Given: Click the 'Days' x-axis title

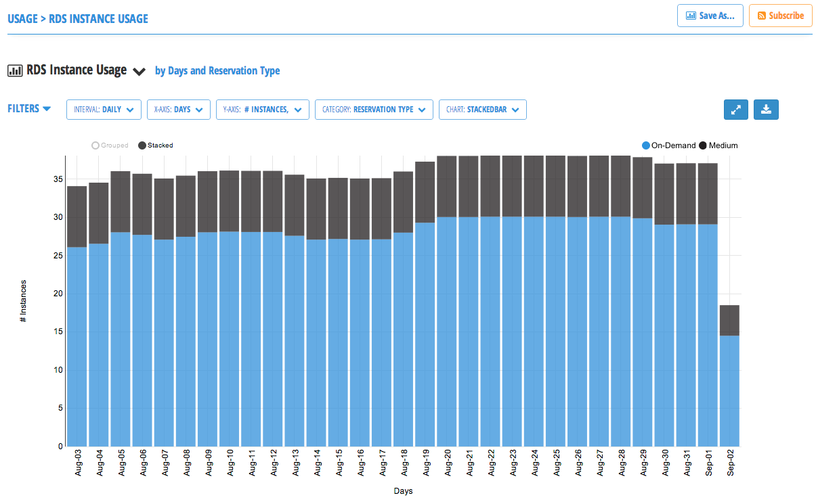Looking at the screenshot, I should (403, 491).
